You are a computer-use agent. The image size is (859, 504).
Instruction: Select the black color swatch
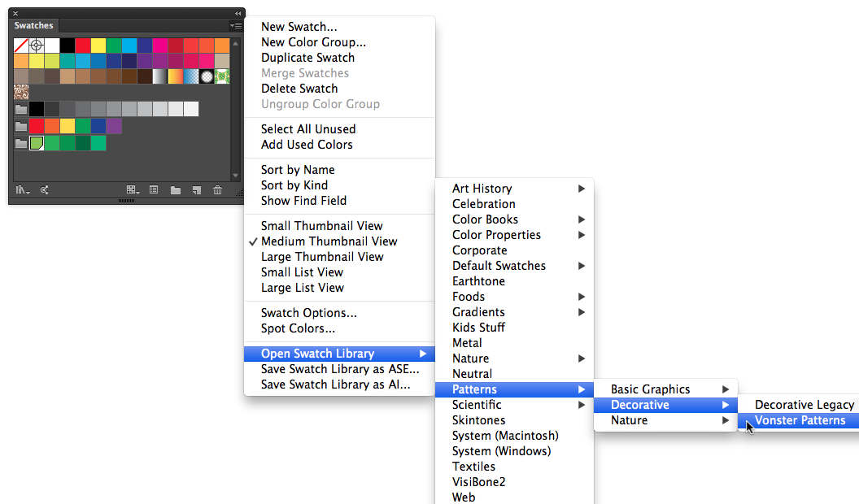[x=68, y=45]
